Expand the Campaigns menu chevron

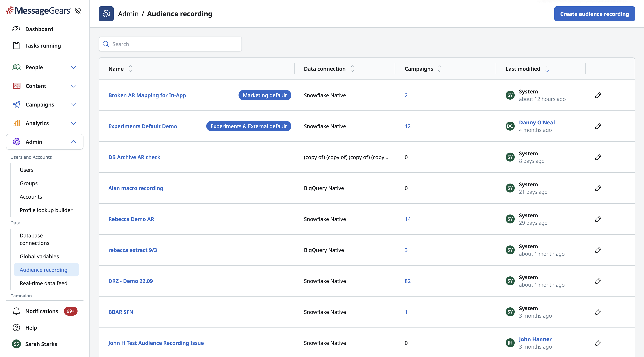tap(73, 105)
